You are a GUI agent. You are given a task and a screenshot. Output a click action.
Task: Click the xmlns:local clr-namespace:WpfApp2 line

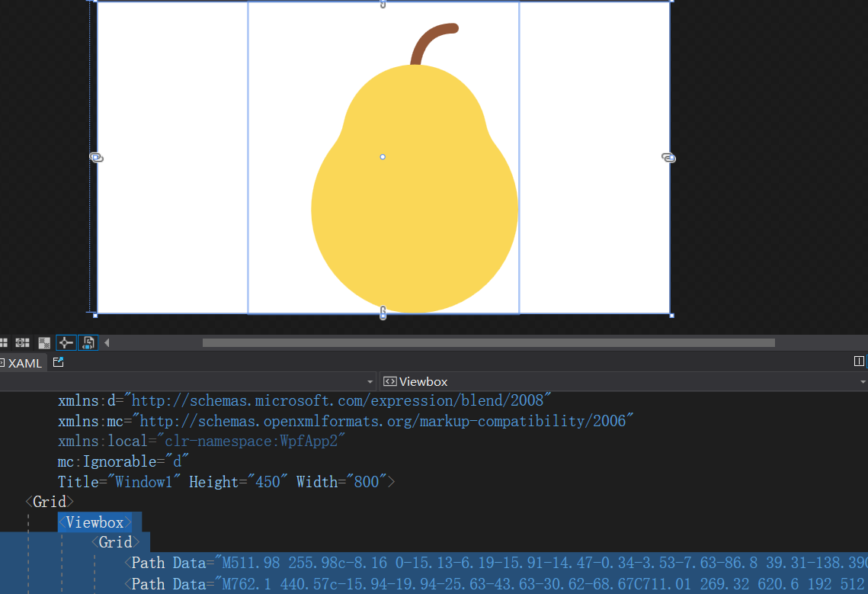point(201,441)
